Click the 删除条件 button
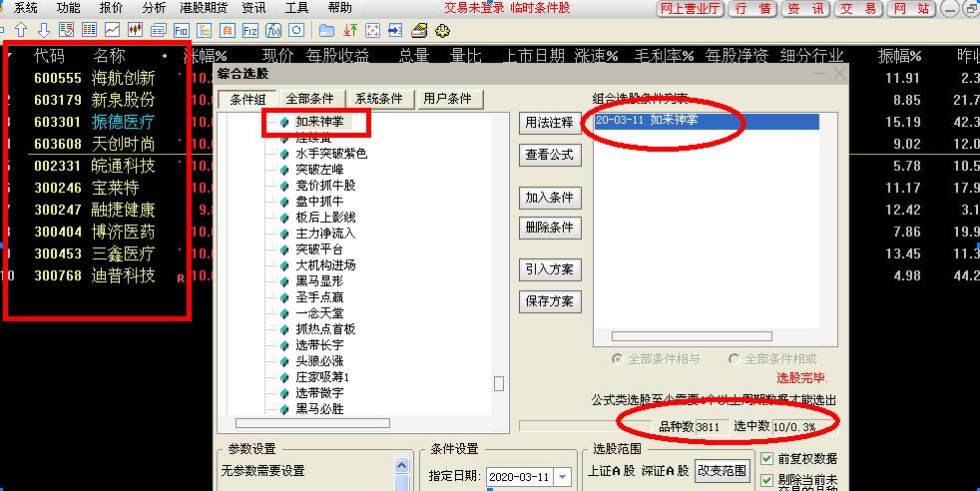The height and width of the screenshot is (491, 980). click(x=549, y=228)
